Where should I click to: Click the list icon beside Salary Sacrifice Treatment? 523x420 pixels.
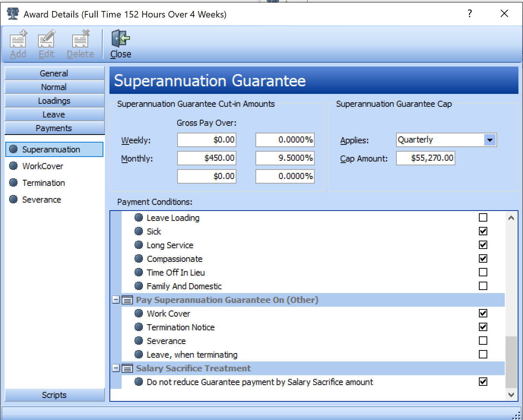[127, 368]
